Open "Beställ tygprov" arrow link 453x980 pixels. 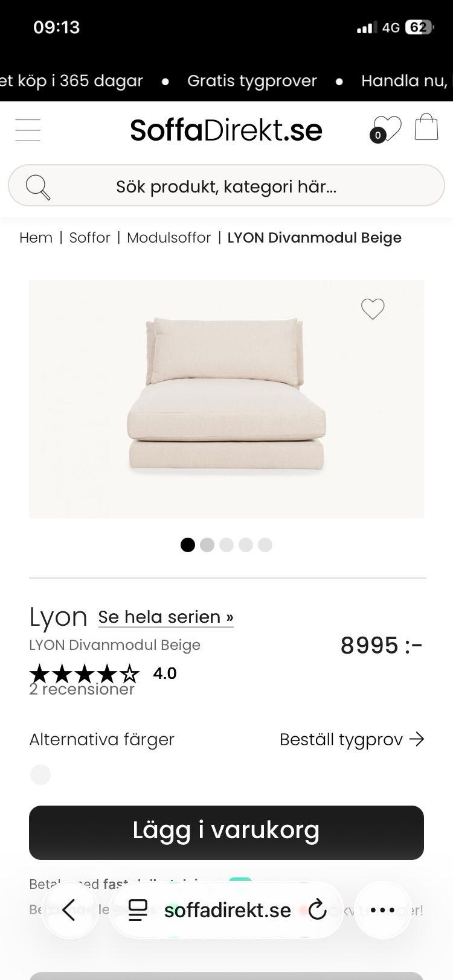pyautogui.click(x=352, y=739)
